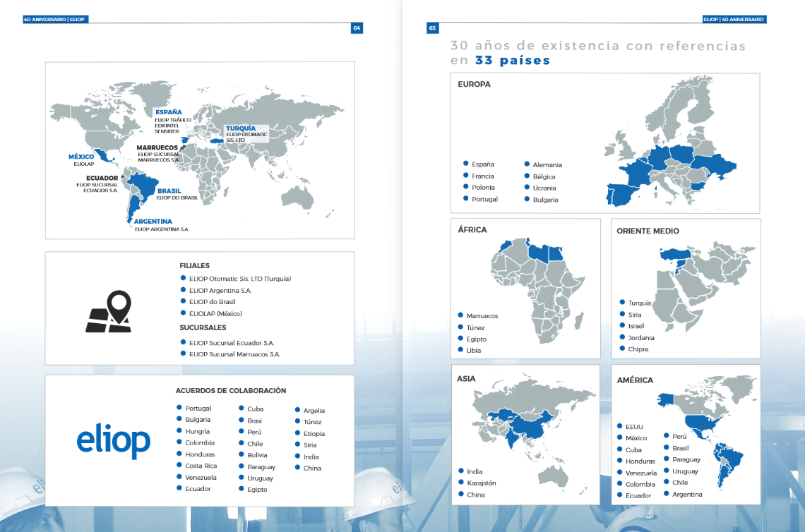The width and height of the screenshot is (805, 532).
Task: Click the map pin location icon
Action: (x=109, y=311)
